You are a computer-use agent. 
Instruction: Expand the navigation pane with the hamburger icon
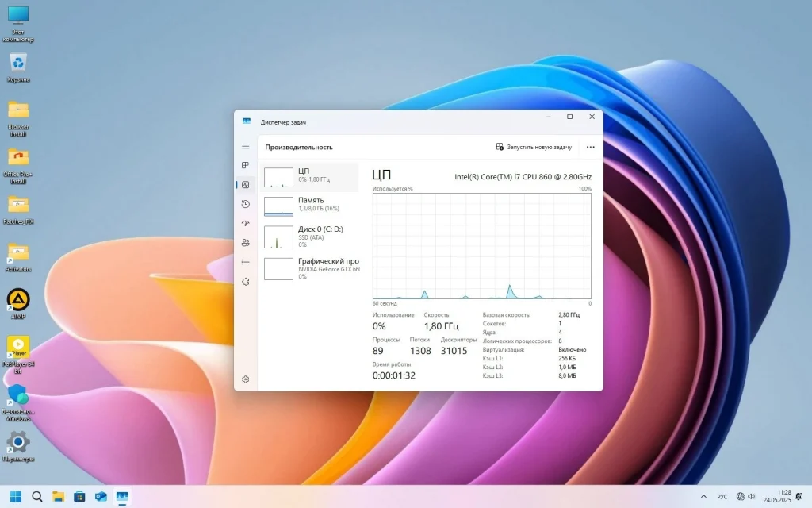245,146
